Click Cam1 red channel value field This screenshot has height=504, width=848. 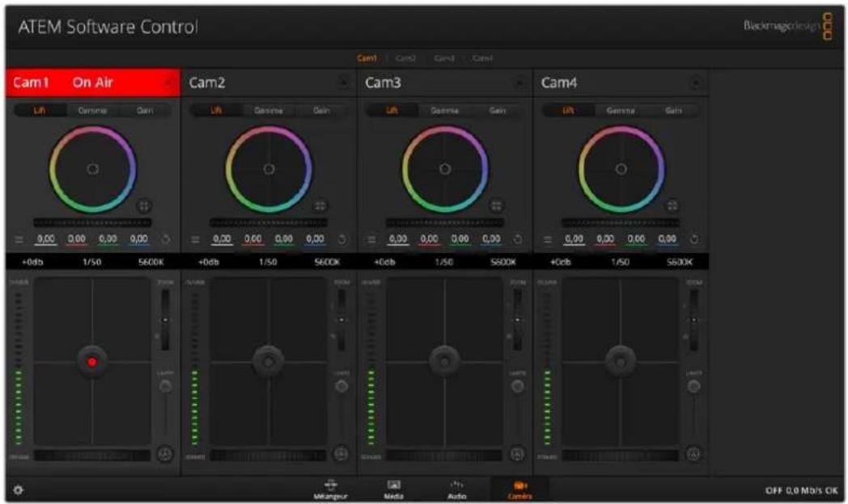coord(76,239)
